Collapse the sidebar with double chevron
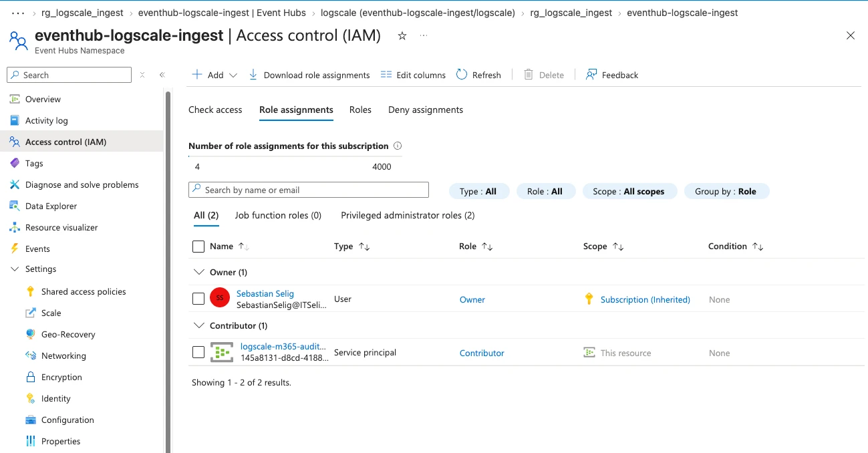The height and width of the screenshot is (453, 868). pos(162,75)
